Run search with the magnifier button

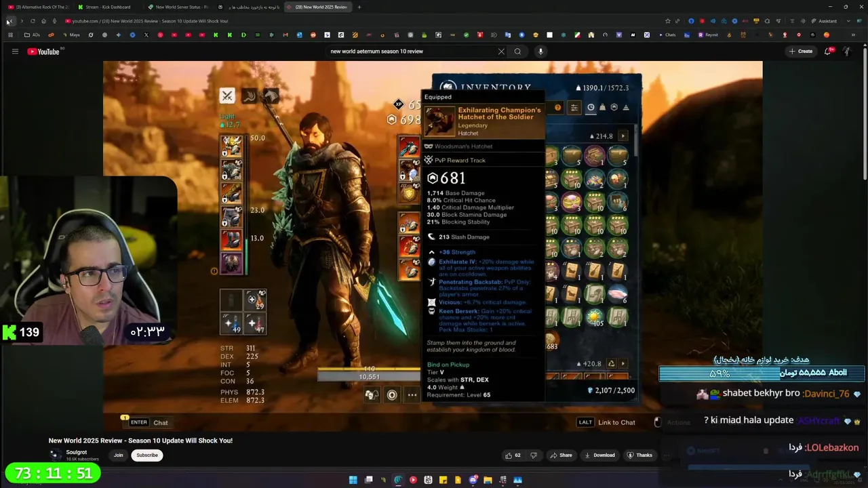click(517, 52)
